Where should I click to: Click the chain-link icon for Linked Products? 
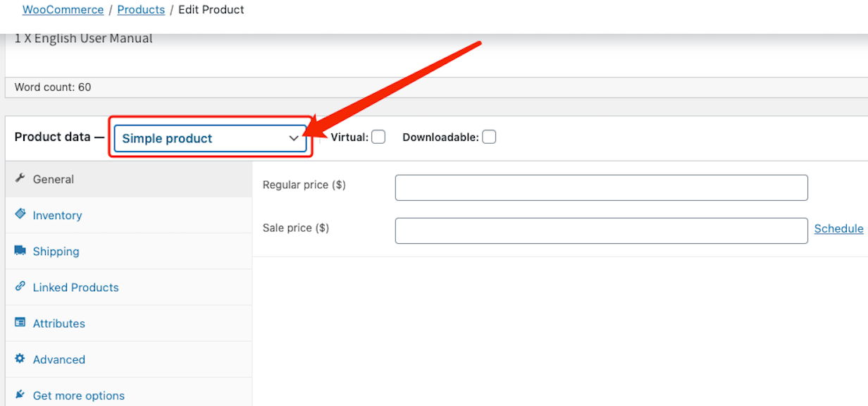[20, 286]
